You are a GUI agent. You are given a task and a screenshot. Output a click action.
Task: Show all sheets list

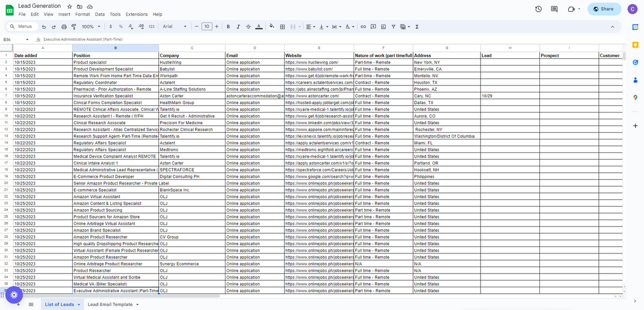pos(31,304)
